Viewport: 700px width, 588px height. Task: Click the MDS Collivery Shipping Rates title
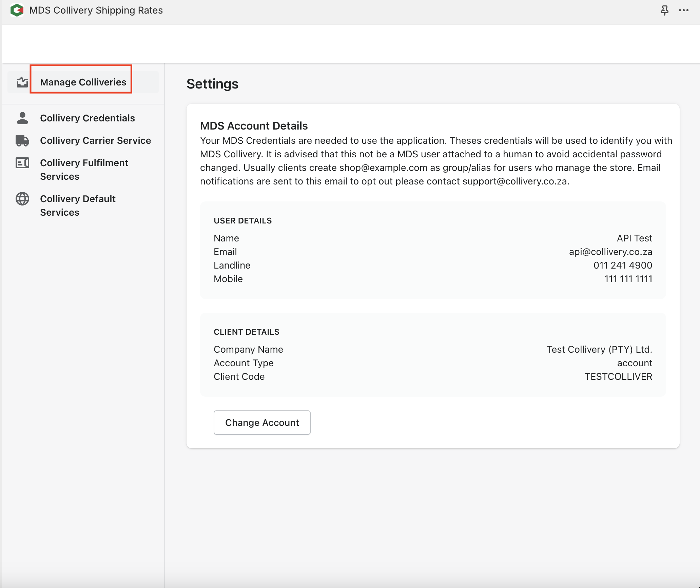96,10
